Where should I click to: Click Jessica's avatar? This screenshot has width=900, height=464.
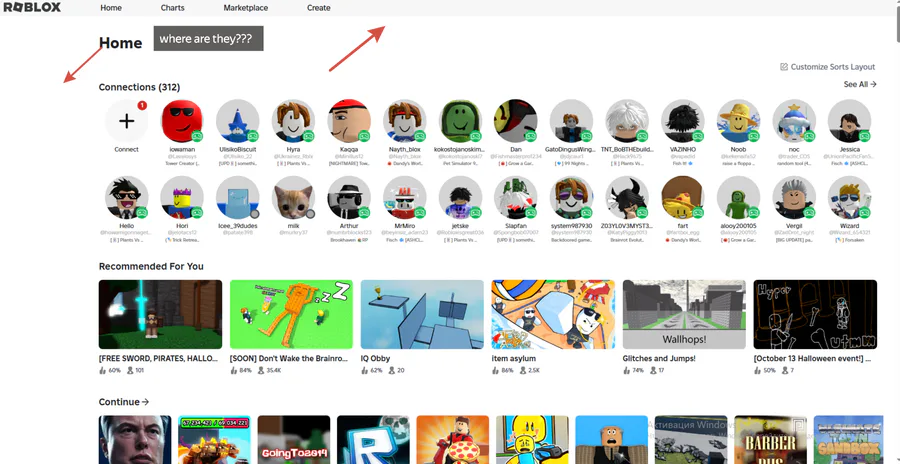coord(849,121)
